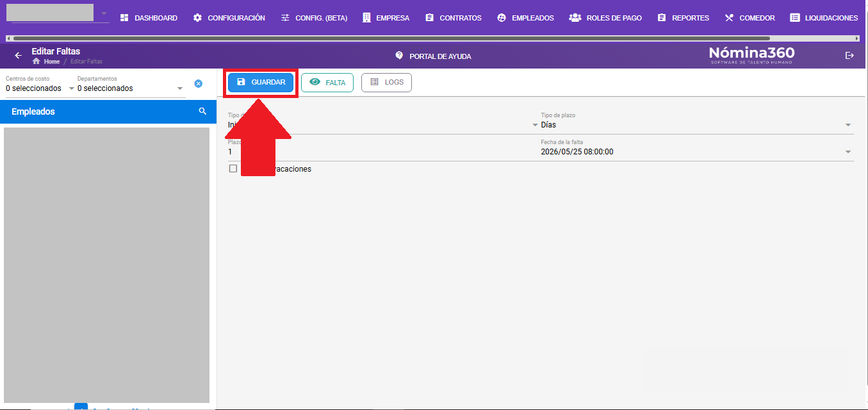Click the Nómina360 logo
868x410 pixels.
point(751,54)
